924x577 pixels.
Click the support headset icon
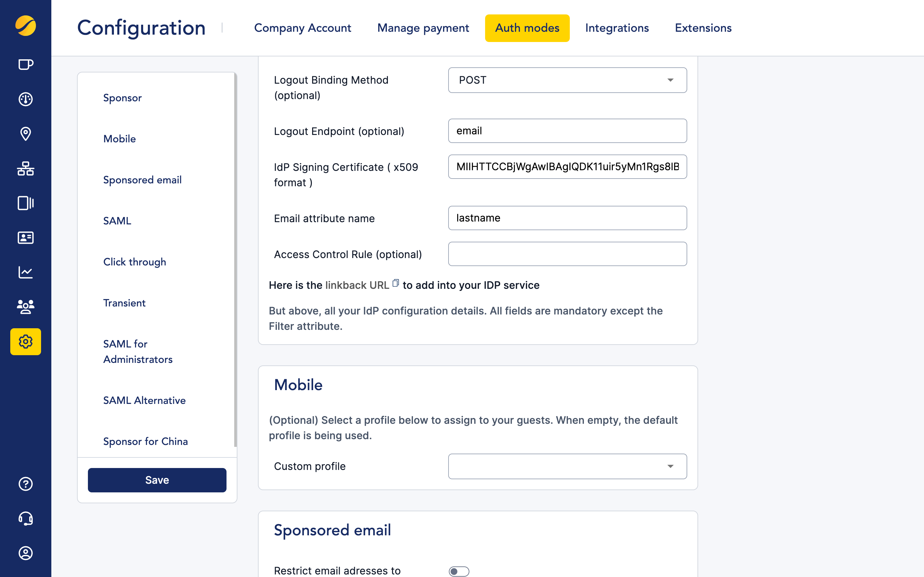tap(25, 518)
